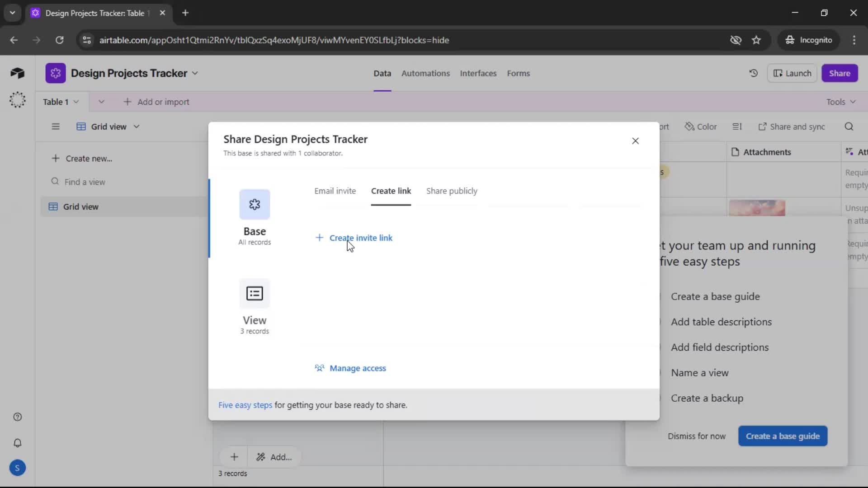
Task: Open the Omni AI assistant icon
Action: tap(17, 100)
